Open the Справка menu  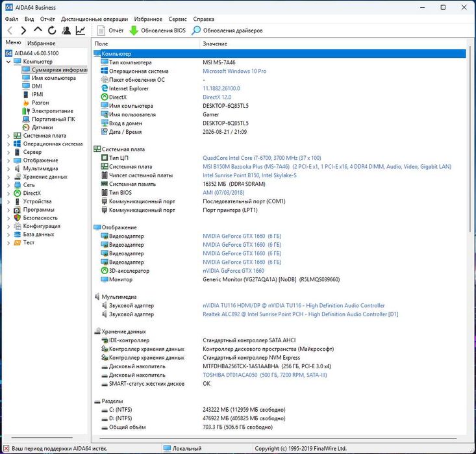pos(204,19)
